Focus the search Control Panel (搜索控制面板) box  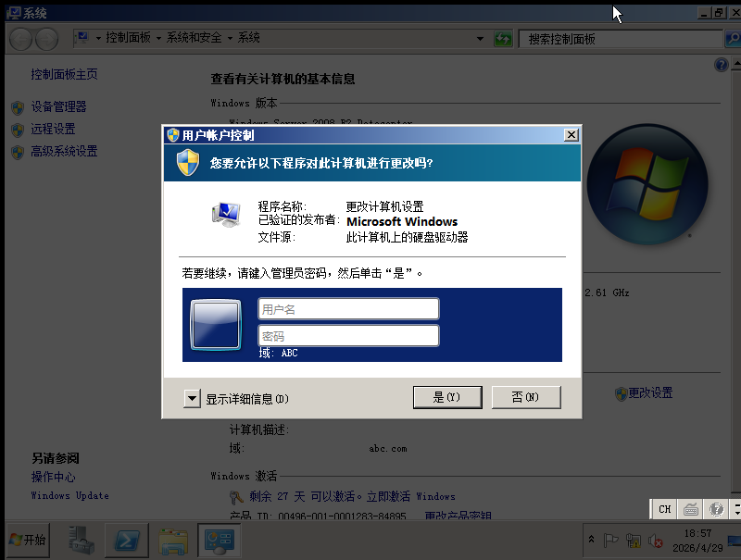pyautogui.click(x=621, y=39)
